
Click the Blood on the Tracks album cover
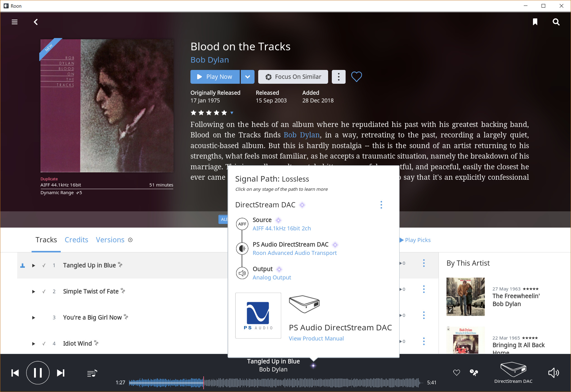107,106
